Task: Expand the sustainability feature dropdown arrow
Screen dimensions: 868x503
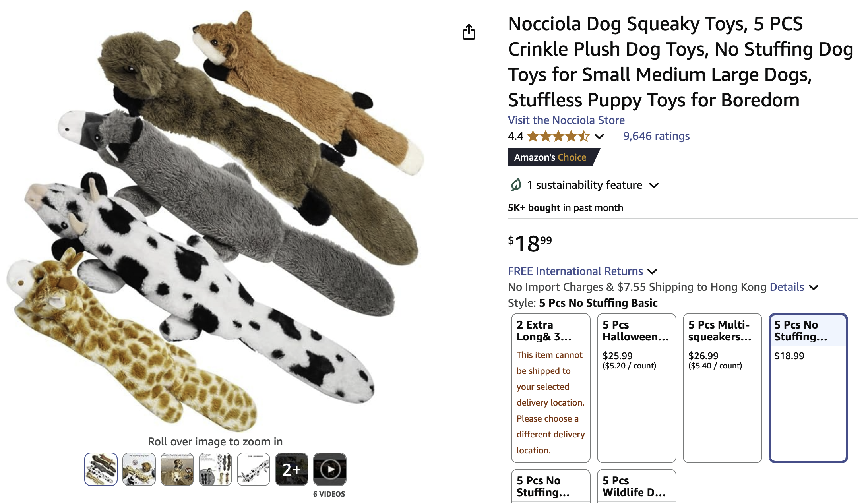Action: (654, 185)
